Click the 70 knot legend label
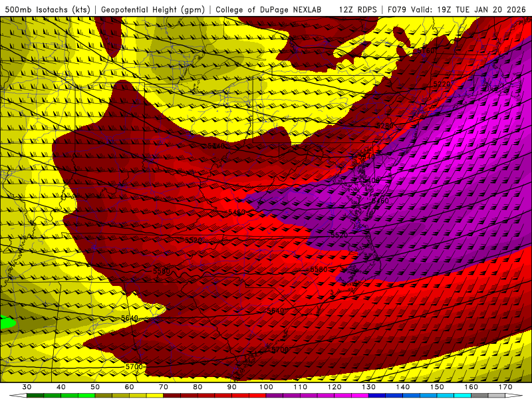The height and width of the screenshot is (399, 532). point(164,387)
